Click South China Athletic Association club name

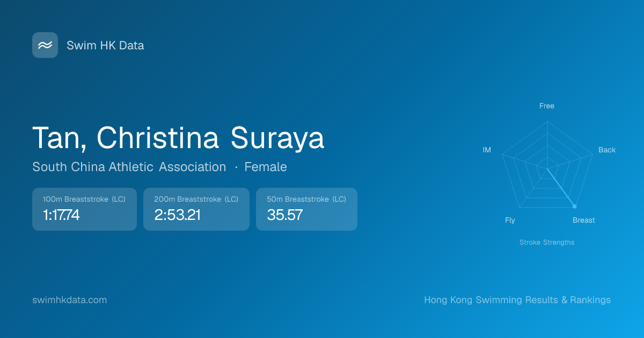(129, 167)
